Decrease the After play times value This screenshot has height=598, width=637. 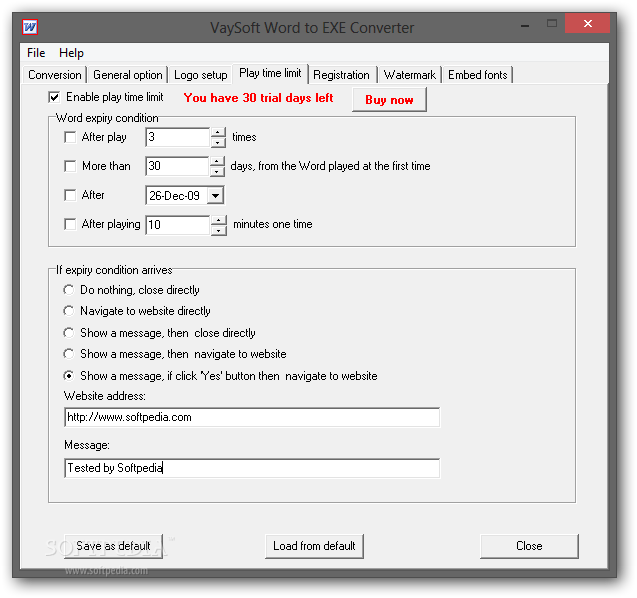(x=218, y=142)
